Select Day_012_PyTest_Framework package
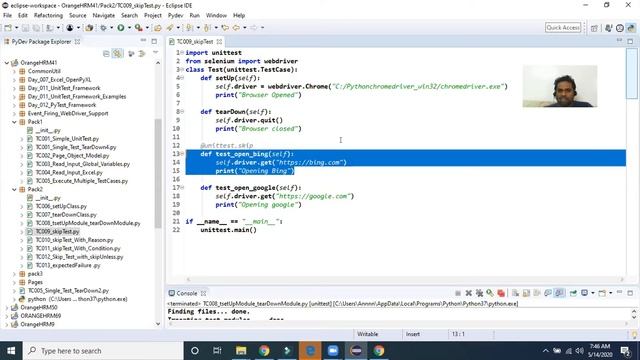Screen dimensions: 640x360 62,105
